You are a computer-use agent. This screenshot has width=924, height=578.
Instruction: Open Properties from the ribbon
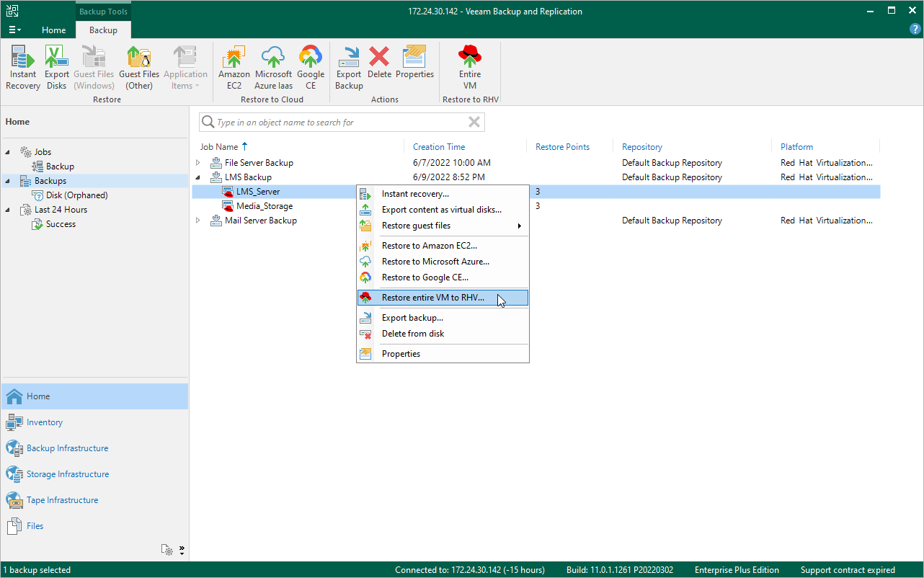(415, 62)
